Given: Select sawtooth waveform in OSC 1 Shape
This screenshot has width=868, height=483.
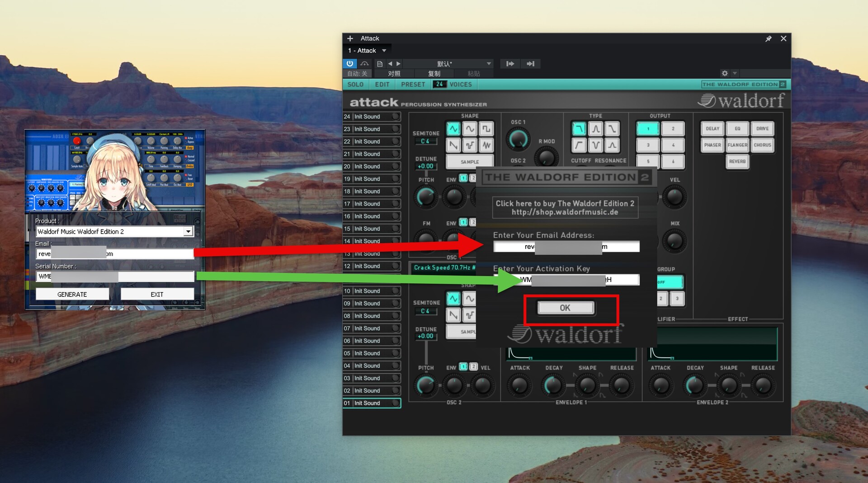Looking at the screenshot, I should click(453, 145).
